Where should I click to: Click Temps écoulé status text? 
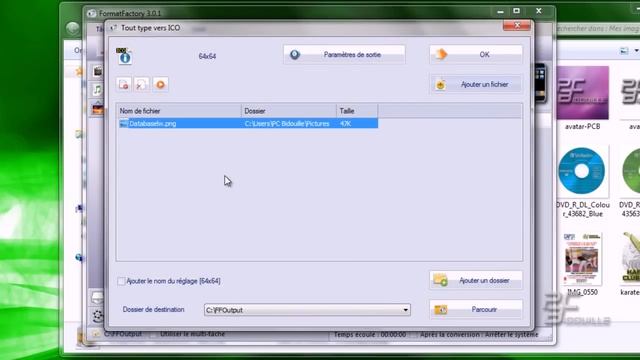click(370, 335)
